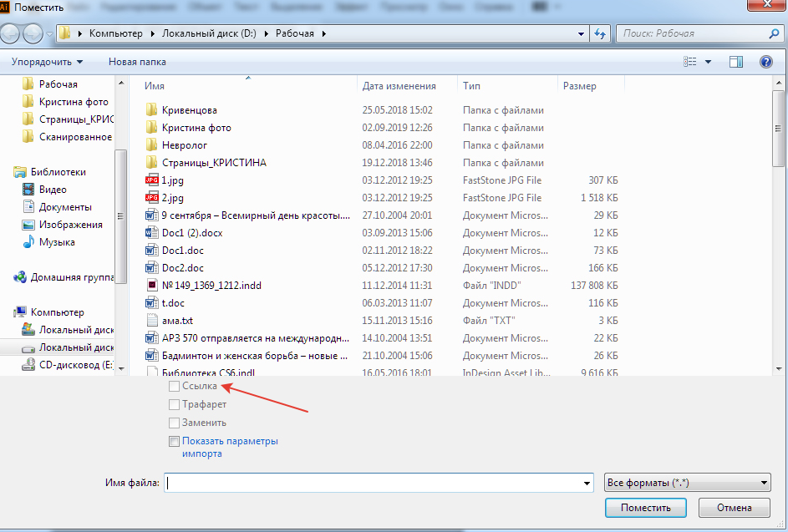
Task: Click Локальный диск (D:) breadcrumb
Action: (209, 33)
